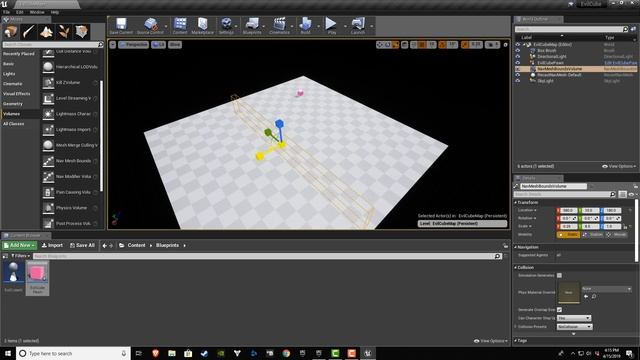
Task: Toggle visibility of EvilCubeMap world row
Action: [518, 44]
